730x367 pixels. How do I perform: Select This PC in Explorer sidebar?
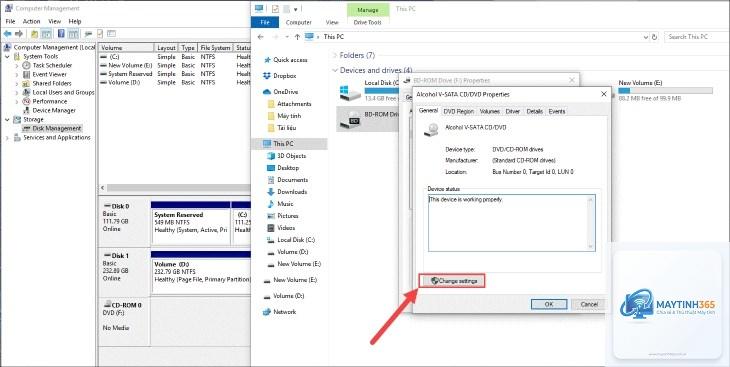pos(290,144)
